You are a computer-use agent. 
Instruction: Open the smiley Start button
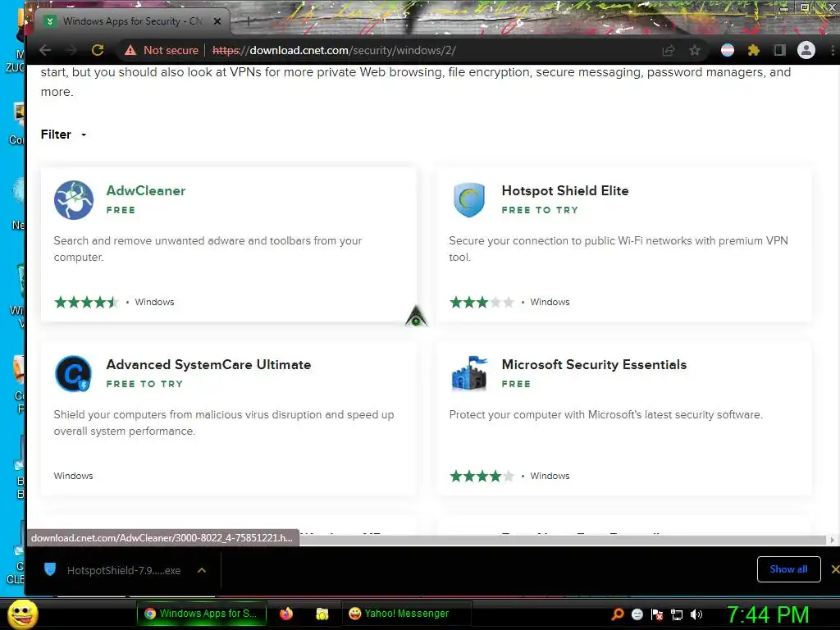22,614
